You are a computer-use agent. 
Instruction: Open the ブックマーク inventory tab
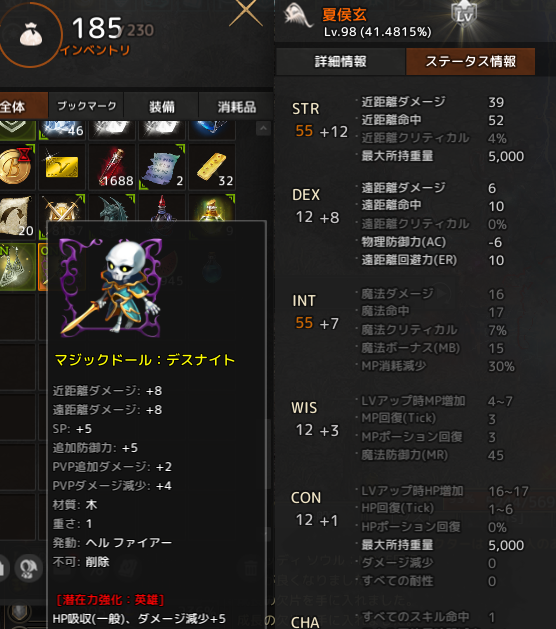click(x=86, y=106)
